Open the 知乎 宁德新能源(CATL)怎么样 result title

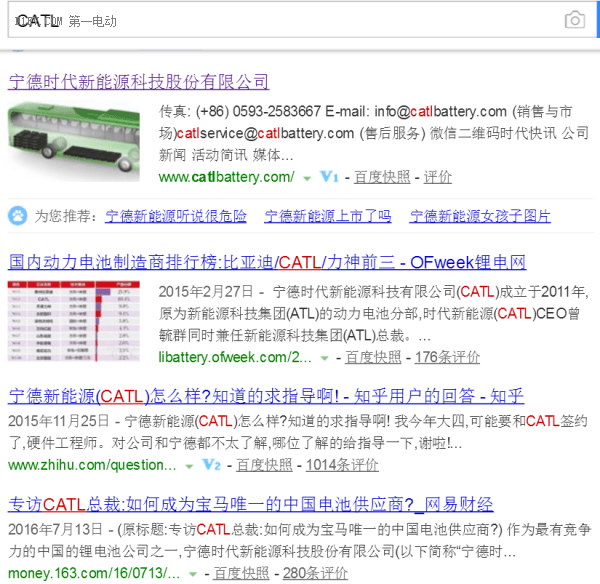coord(266,396)
